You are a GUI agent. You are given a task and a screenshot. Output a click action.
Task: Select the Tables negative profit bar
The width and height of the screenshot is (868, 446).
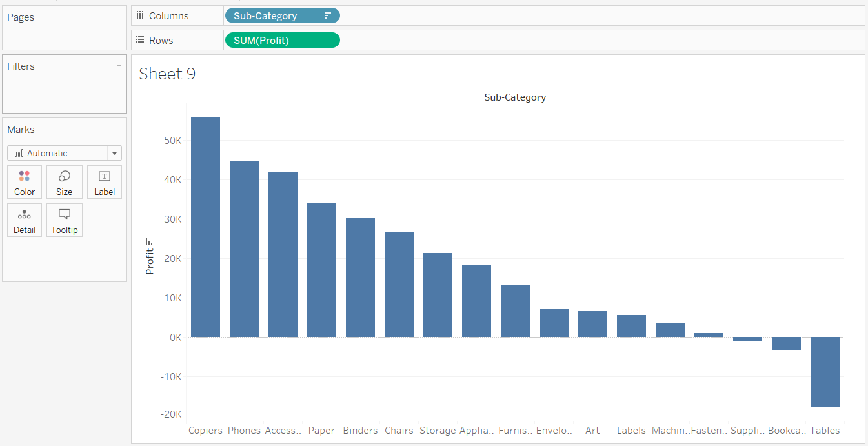point(825,372)
